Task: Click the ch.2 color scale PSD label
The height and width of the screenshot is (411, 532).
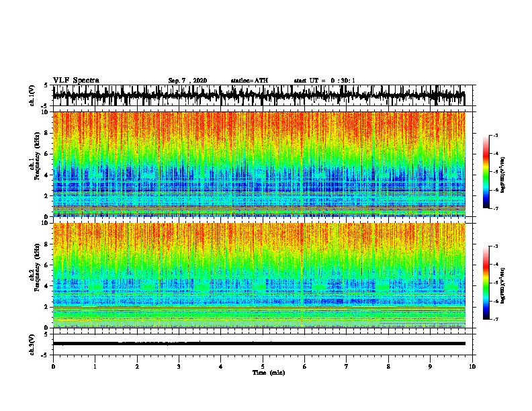Action: 502,285
